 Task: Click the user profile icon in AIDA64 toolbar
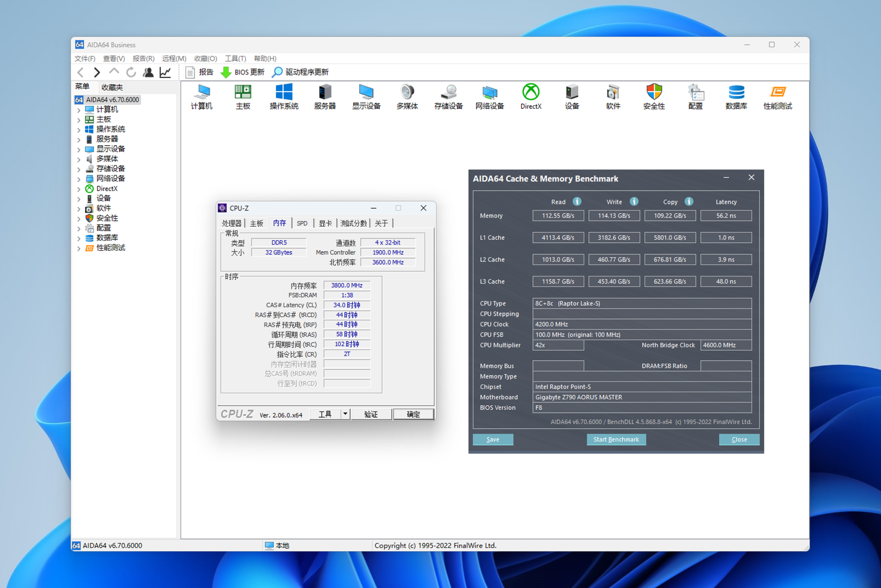pos(148,72)
